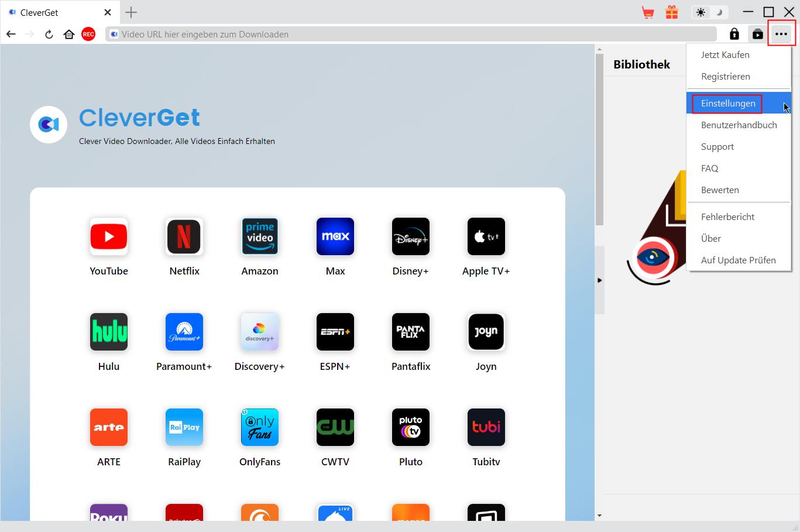Open a new tab with plus button
This screenshot has height=532, width=800.
point(131,12)
